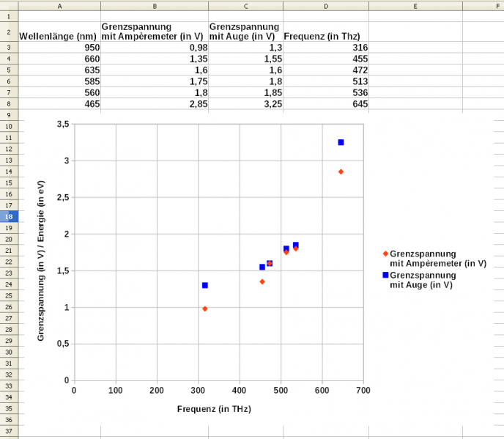504x439 pixels.
Task: Select the 'Frequenz (in Thz)' header cell
Action: pyautogui.click(x=325, y=36)
